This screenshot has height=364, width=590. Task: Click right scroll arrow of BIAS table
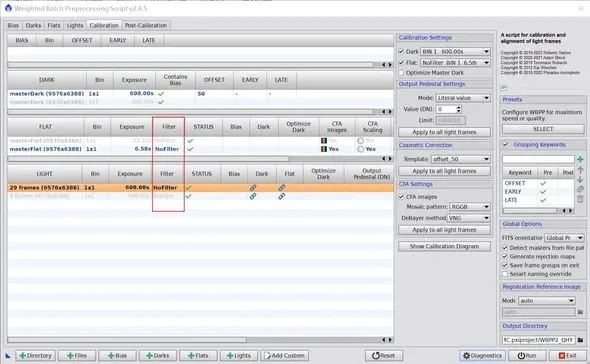coord(390,65)
